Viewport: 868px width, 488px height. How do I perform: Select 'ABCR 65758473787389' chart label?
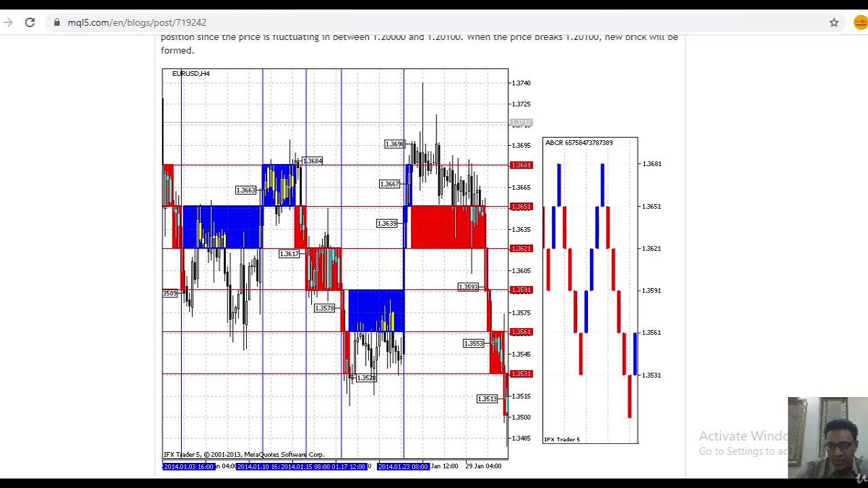[x=579, y=143]
